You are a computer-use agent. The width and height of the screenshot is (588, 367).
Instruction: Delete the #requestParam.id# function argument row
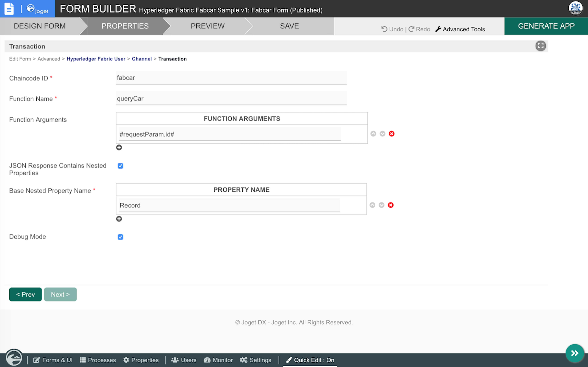point(391,134)
